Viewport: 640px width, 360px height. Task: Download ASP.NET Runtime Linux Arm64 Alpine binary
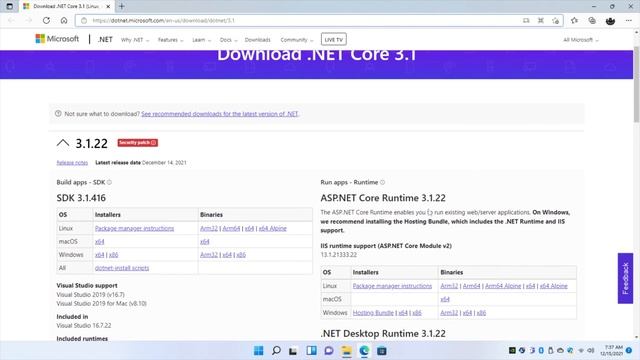pyautogui.click(x=503, y=286)
